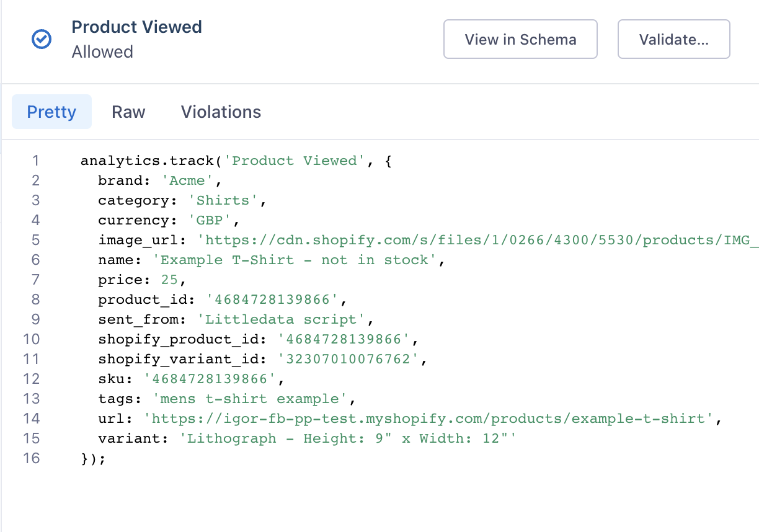Click the Validate... button
Image resolution: width=759 pixels, height=532 pixels.
(674, 40)
